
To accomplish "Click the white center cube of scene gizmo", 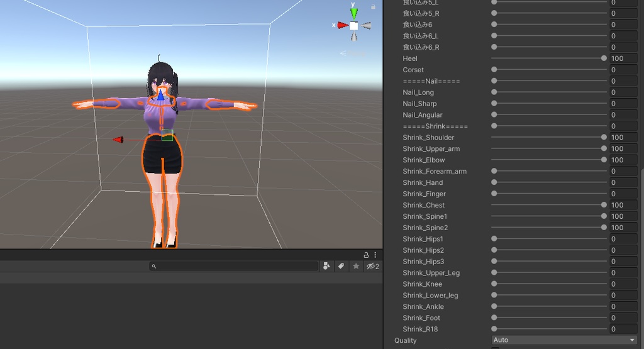I will point(353,25).
